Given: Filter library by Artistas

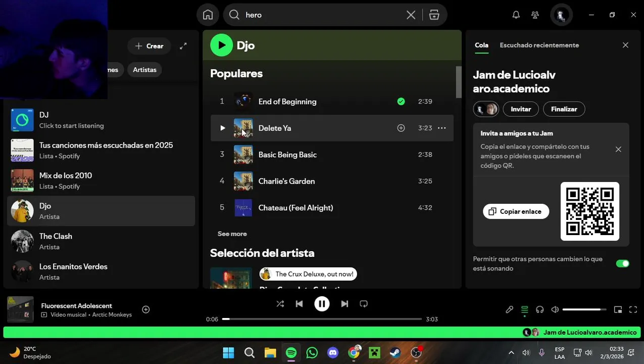Looking at the screenshot, I should 144,70.
